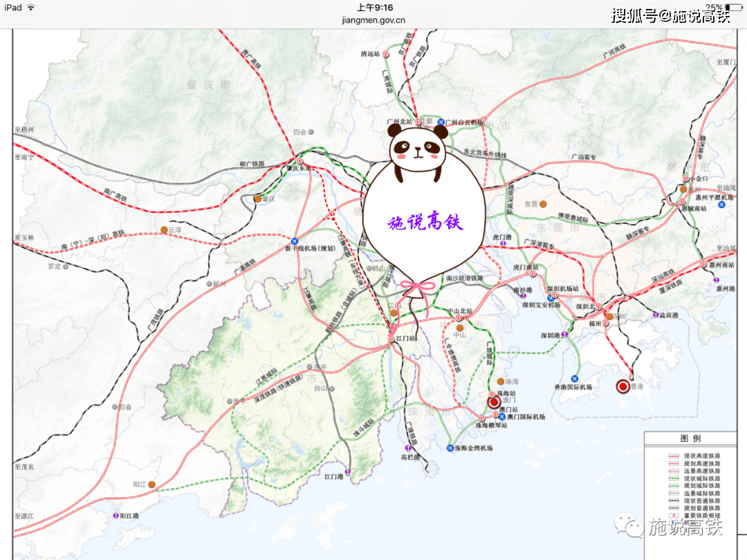The height and width of the screenshot is (560, 747).
Task: Click Macau International Airport plane icon
Action: tap(501, 417)
